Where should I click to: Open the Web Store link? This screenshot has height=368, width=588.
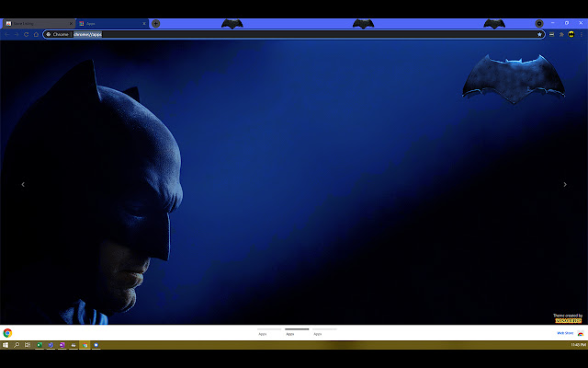tap(565, 333)
